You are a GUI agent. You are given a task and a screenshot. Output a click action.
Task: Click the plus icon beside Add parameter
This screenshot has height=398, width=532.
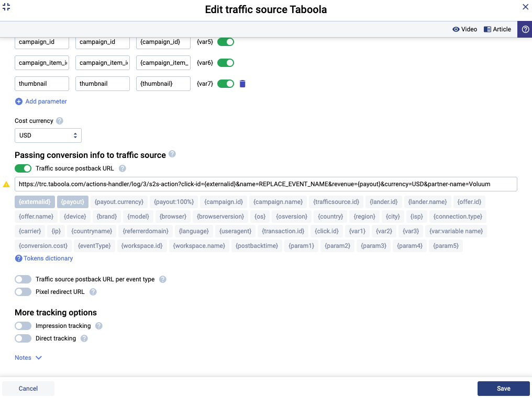(19, 101)
